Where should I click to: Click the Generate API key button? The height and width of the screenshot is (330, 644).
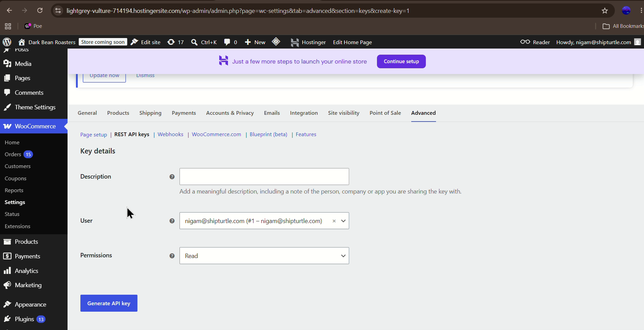(109, 303)
